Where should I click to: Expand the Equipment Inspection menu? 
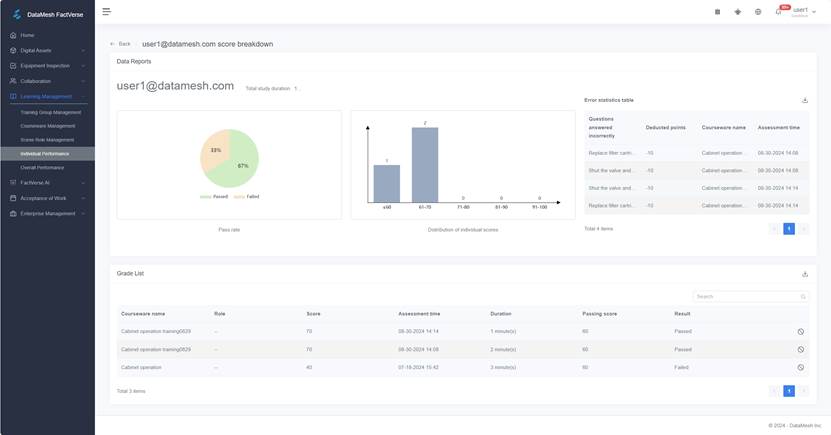(x=47, y=66)
